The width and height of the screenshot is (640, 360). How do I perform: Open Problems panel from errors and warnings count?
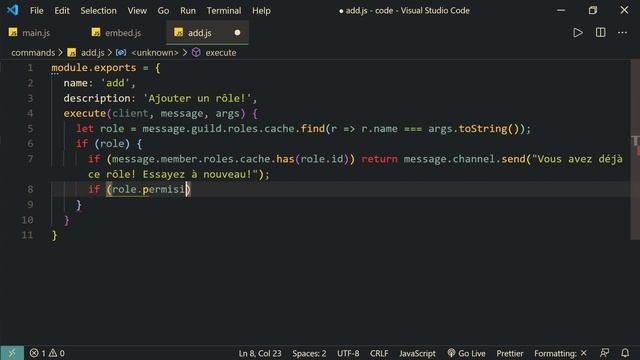click(47, 353)
